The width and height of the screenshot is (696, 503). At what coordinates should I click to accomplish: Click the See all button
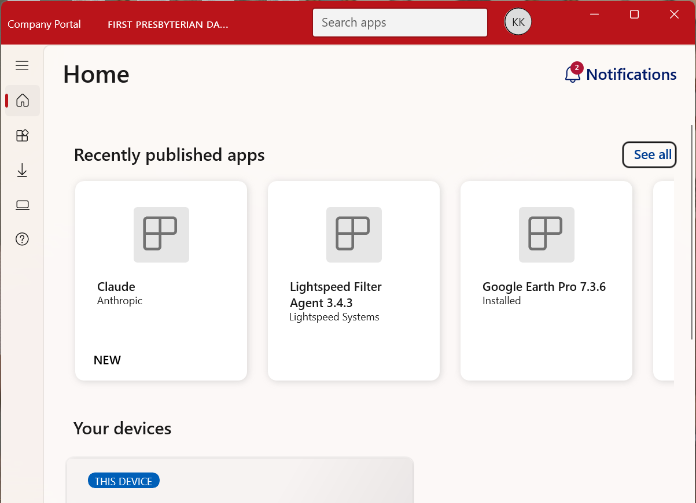pos(649,154)
